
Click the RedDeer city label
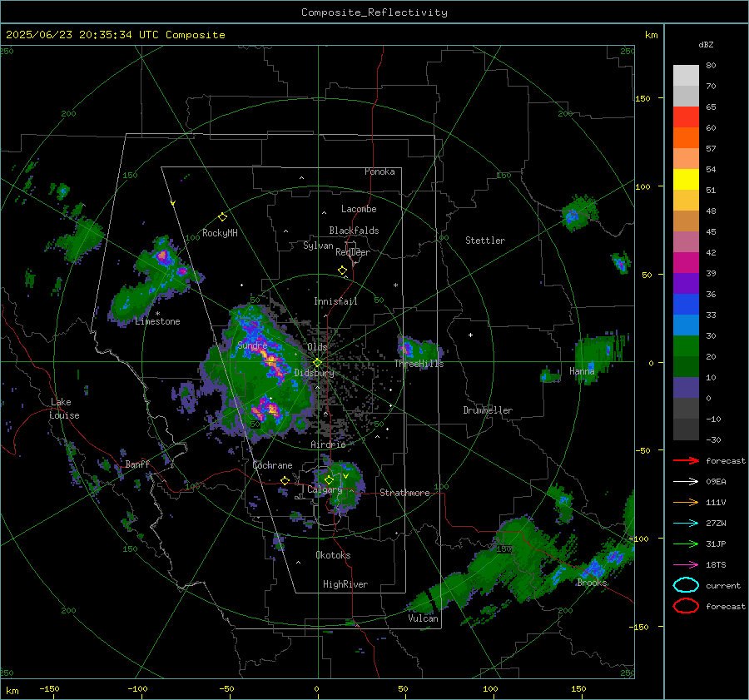coord(353,252)
